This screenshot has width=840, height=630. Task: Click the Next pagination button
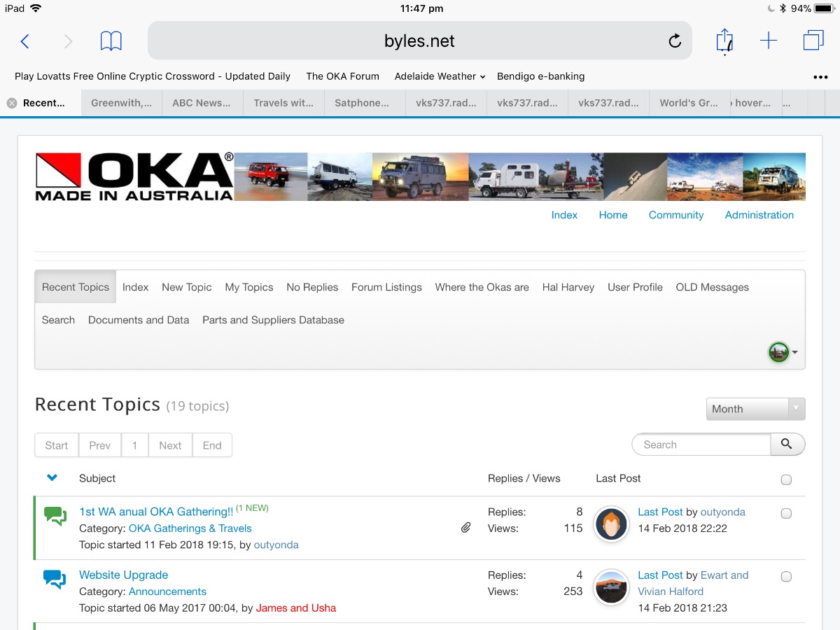click(170, 445)
